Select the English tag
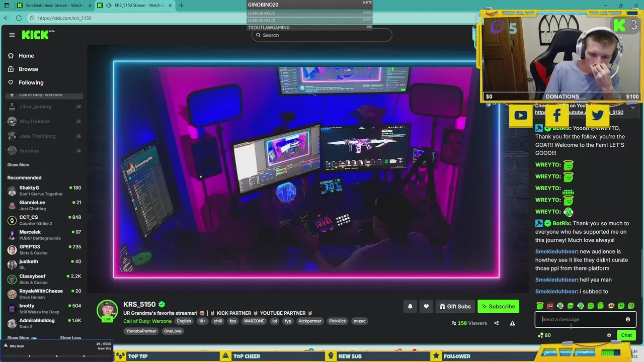The image size is (644, 362). click(x=184, y=321)
